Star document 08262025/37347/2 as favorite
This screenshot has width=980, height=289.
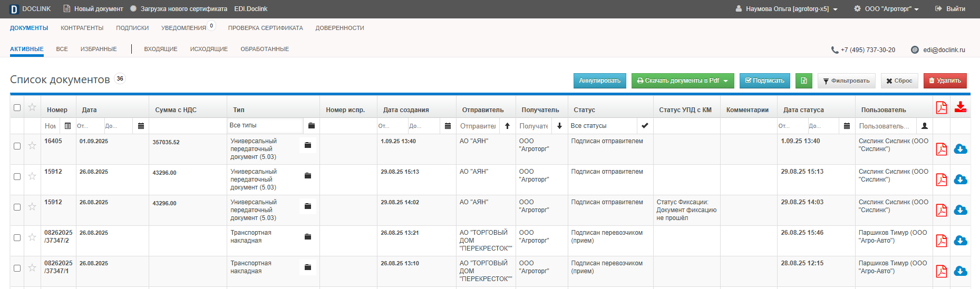(32, 237)
